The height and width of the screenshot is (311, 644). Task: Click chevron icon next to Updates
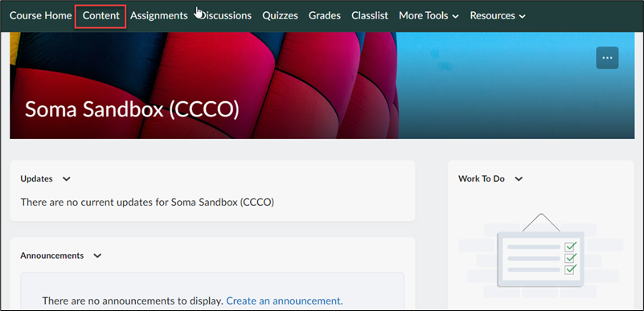tap(67, 179)
